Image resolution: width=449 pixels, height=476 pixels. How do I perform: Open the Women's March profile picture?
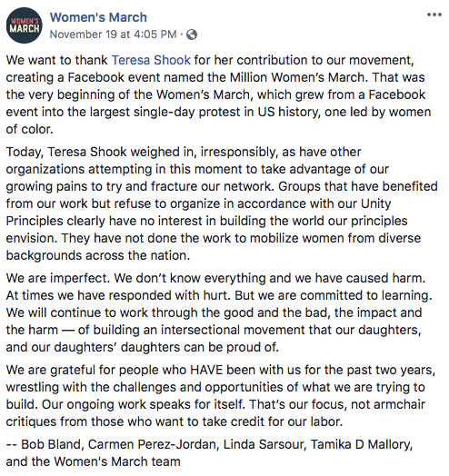click(x=25, y=25)
